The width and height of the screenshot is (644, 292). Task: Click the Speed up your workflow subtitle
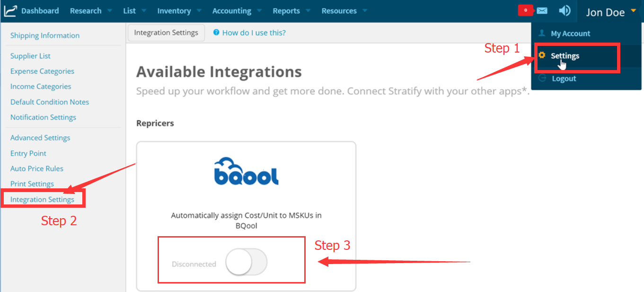333,91
